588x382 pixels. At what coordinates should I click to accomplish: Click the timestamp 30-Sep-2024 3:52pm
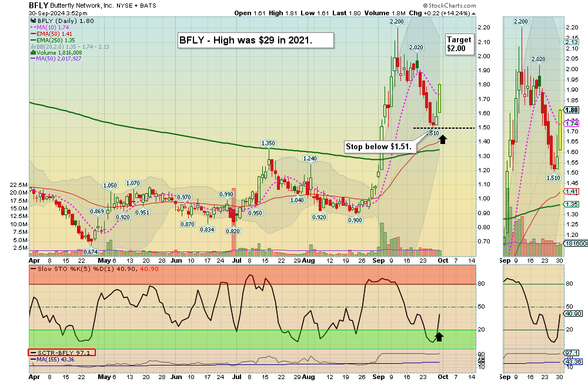[x=58, y=13]
